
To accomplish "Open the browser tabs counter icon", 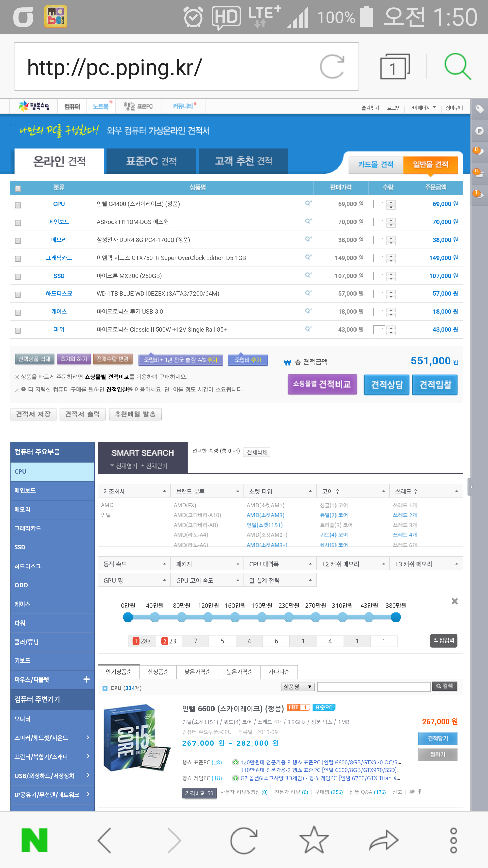I will tap(394, 66).
